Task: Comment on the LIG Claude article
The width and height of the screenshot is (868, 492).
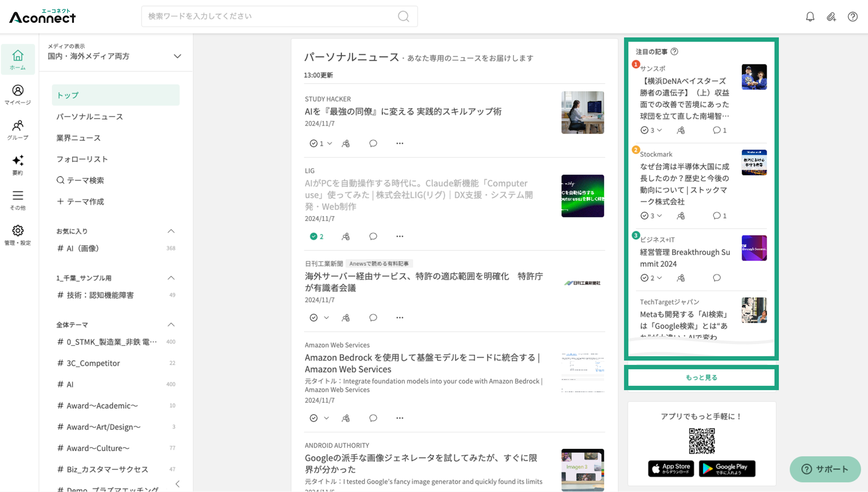Action: 373,236
